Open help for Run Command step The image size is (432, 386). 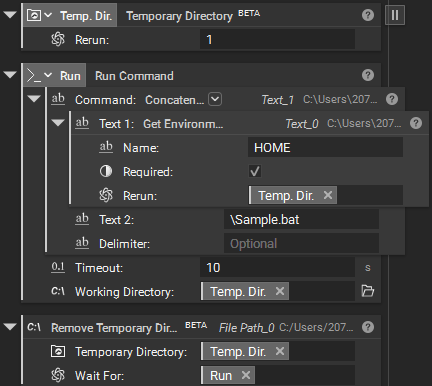pyautogui.click(x=368, y=75)
